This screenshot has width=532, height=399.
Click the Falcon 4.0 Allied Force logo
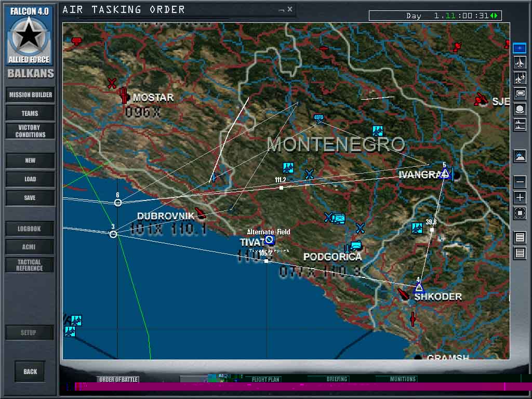[30, 35]
